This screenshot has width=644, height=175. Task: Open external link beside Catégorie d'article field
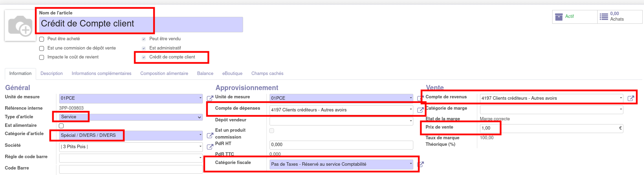pos(210,135)
